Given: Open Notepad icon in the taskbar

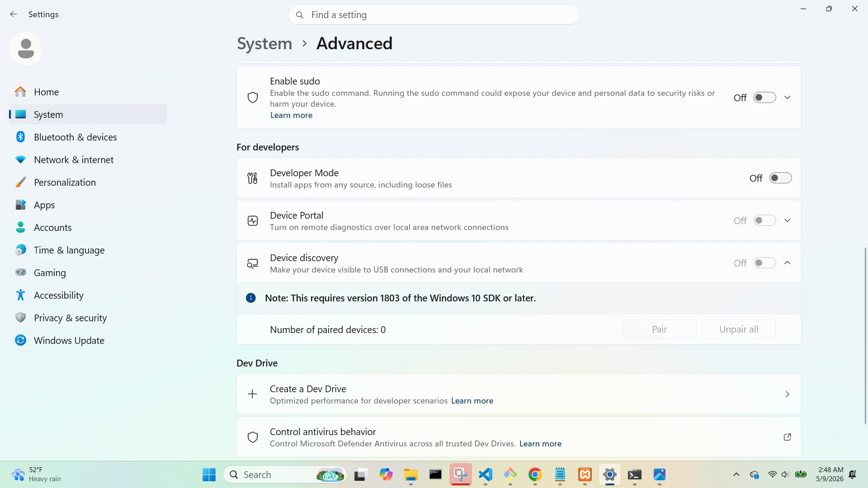Looking at the screenshot, I should click(x=560, y=475).
